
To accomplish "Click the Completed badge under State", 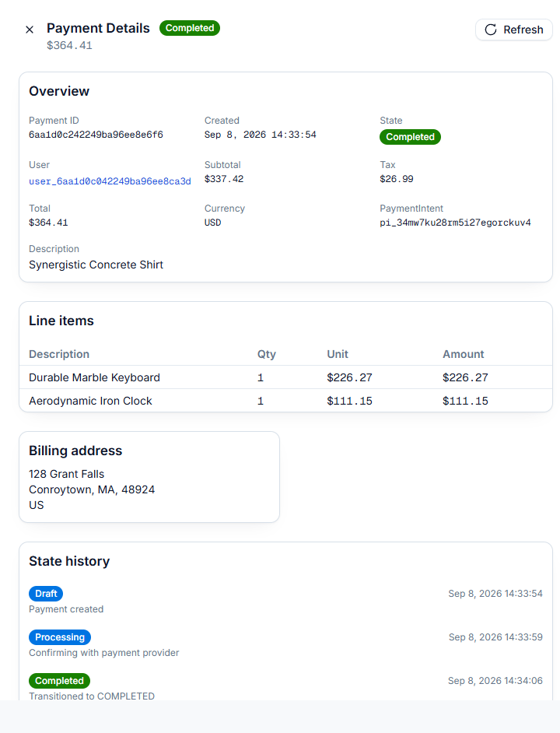I will point(410,137).
